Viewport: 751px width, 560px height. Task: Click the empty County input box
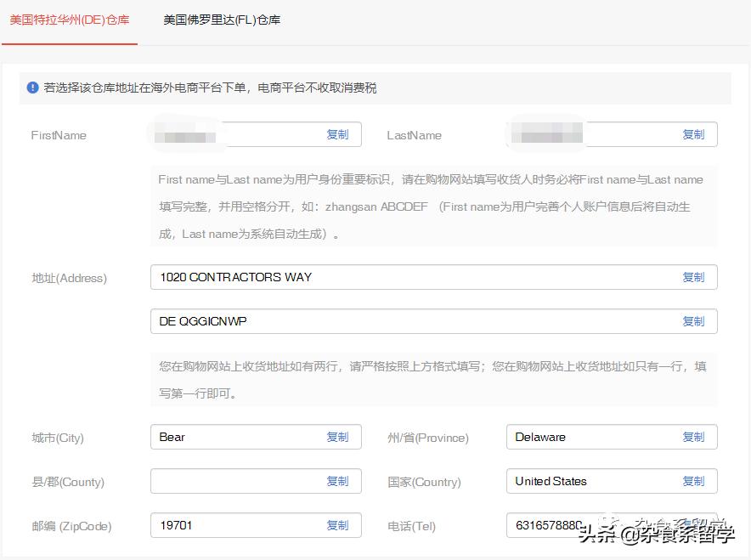221,481
